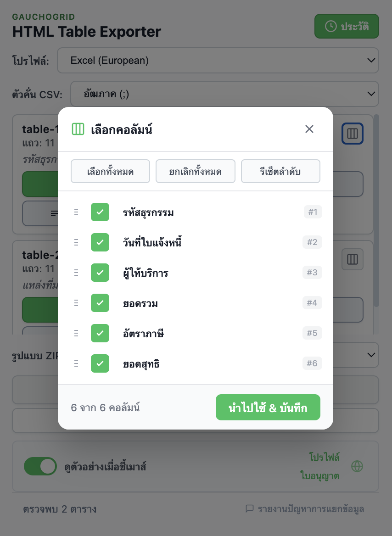
Task: Disable the ดูตัวอย่างเมื่อชี้เมาส์ toggle
Action: (40, 466)
